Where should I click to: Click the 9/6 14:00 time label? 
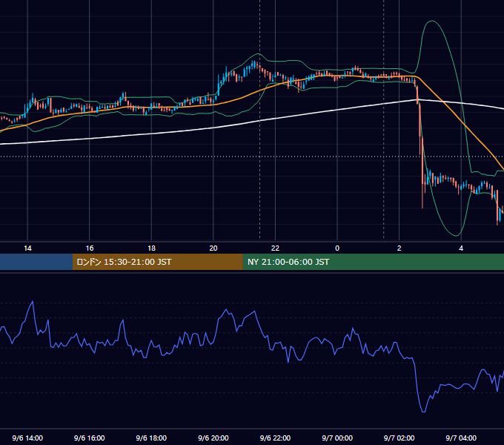[x=27, y=438]
